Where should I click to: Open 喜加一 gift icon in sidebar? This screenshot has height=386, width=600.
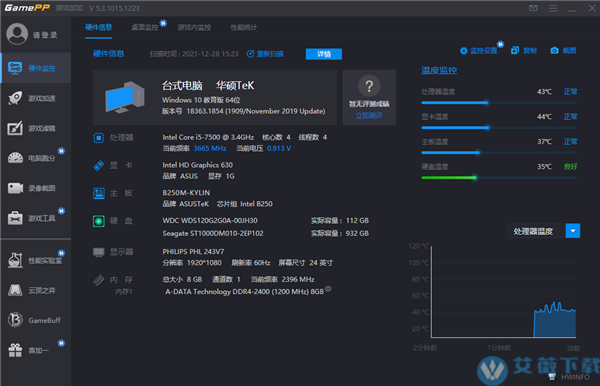pos(15,350)
